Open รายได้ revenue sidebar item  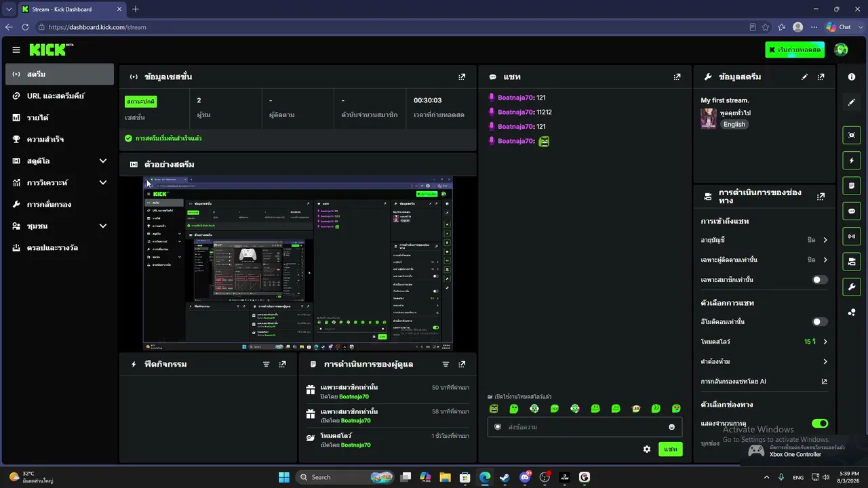click(x=60, y=118)
